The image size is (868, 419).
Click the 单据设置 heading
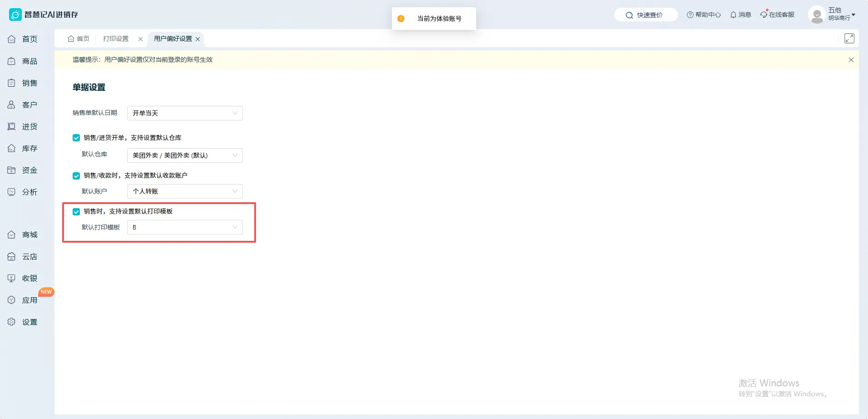[x=89, y=87]
